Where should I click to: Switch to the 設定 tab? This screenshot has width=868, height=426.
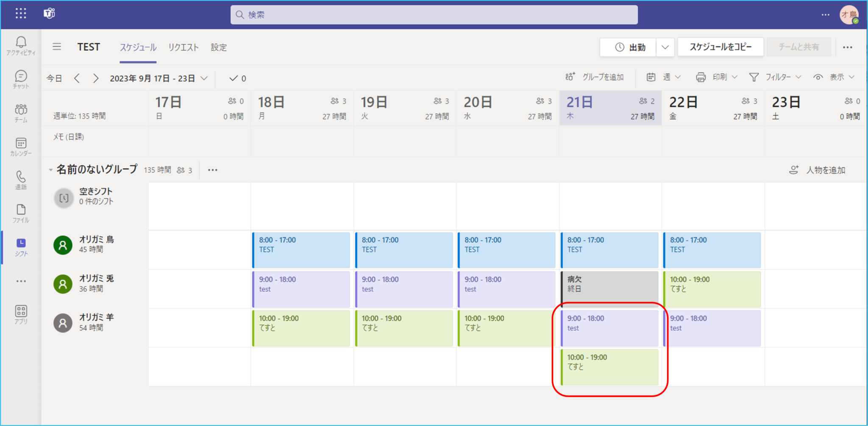coord(219,47)
